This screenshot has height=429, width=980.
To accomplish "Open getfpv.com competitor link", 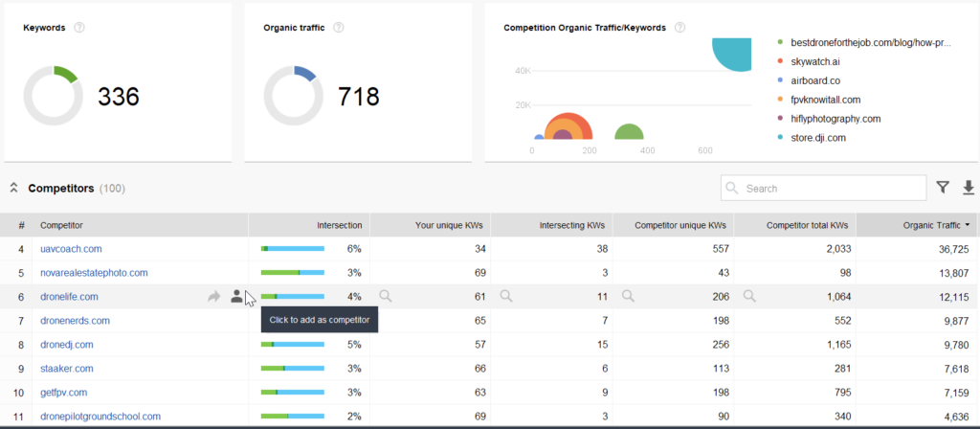I will tap(64, 393).
